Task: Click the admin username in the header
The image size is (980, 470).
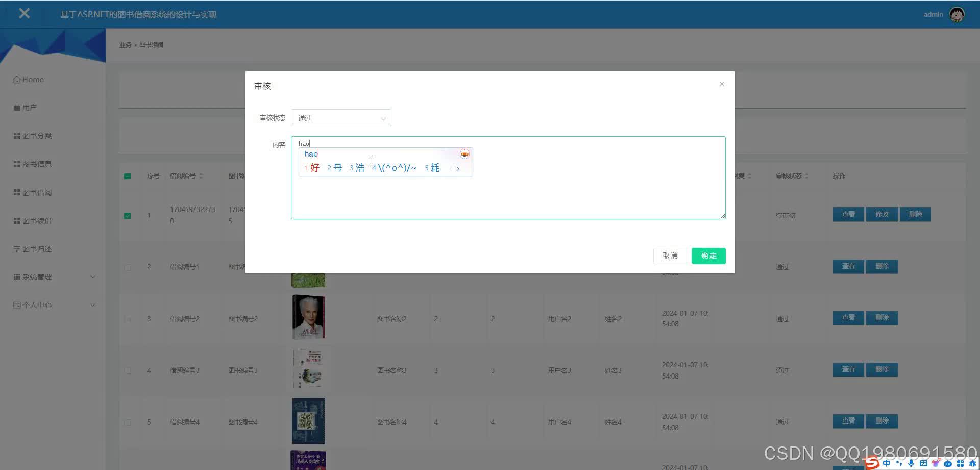Action: coord(933,14)
